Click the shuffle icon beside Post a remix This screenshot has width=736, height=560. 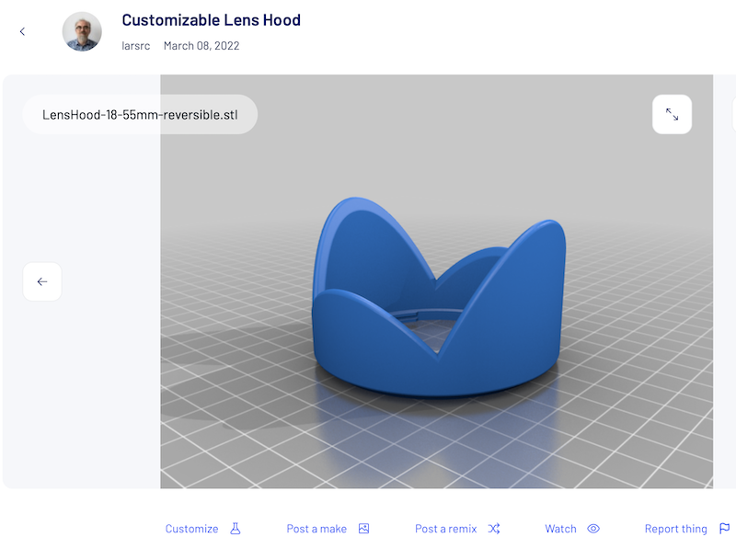pos(494,529)
